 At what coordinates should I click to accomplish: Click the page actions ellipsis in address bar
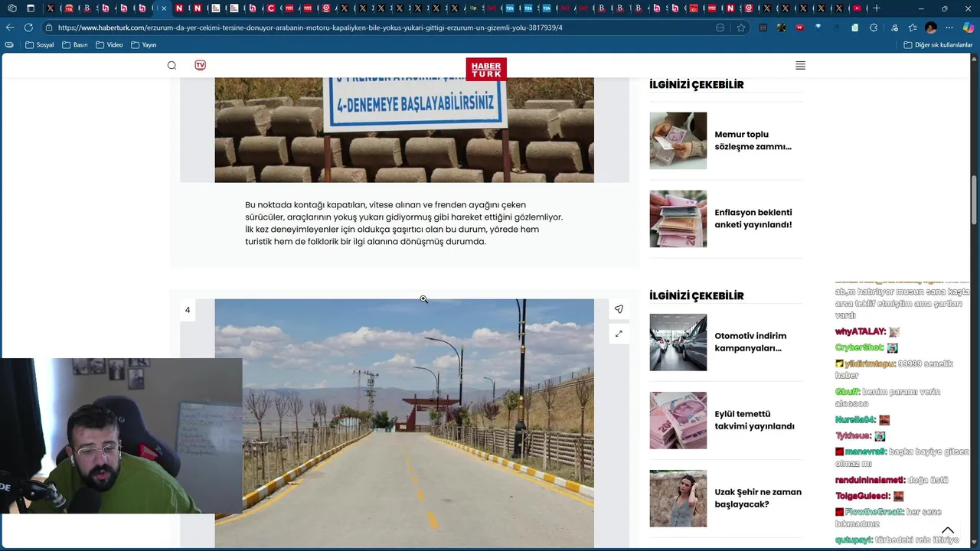click(x=720, y=28)
